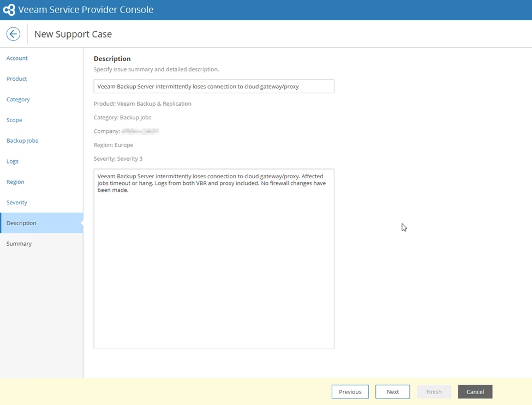Click the issue summary input field

click(x=214, y=87)
